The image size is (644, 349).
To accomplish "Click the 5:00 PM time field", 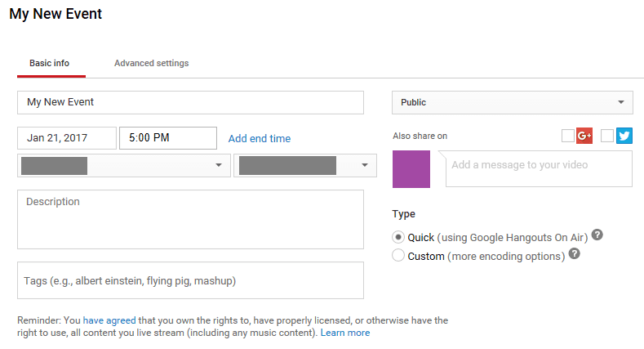I will pyautogui.click(x=167, y=138).
